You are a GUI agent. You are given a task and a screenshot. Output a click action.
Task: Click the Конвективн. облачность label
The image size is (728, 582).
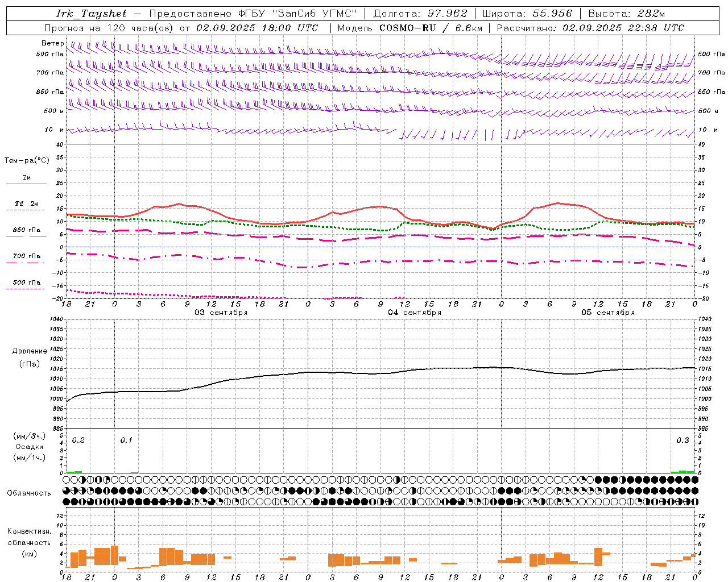pyautogui.click(x=29, y=537)
